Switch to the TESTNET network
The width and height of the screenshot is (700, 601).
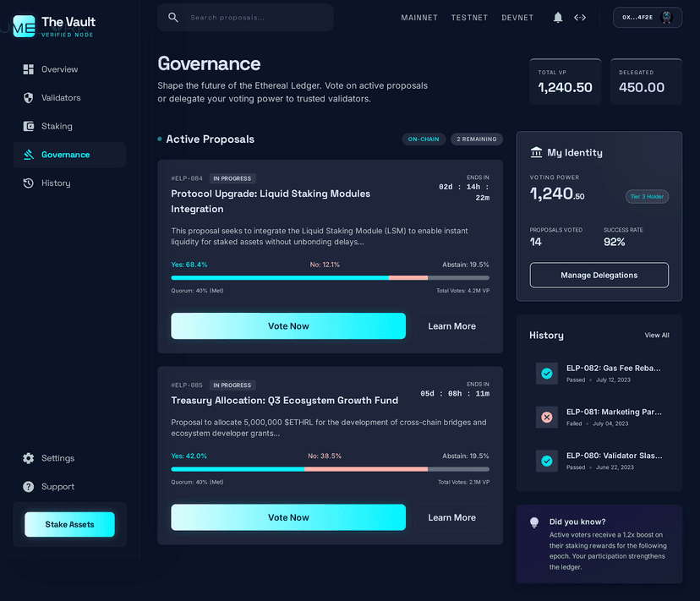tap(469, 18)
